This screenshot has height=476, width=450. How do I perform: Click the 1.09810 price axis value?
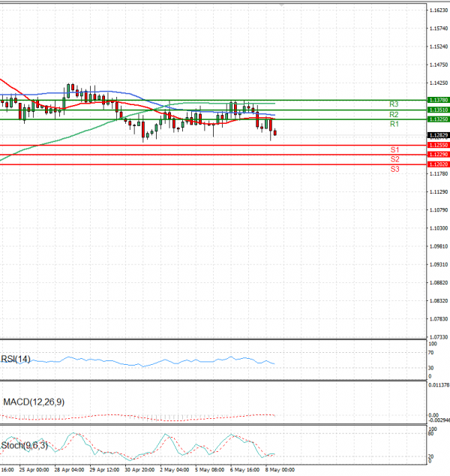[439, 246]
